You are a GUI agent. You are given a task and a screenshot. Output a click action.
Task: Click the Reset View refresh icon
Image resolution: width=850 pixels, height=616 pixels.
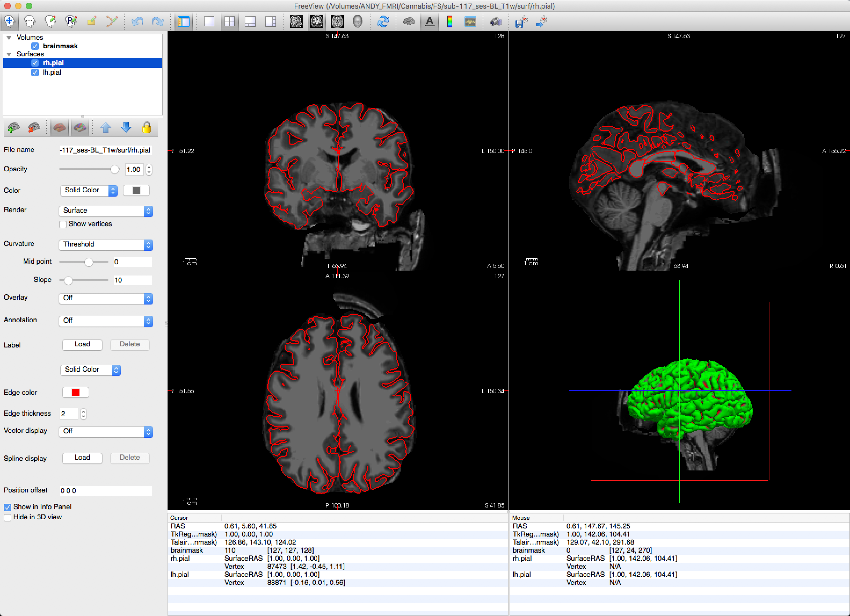click(383, 21)
